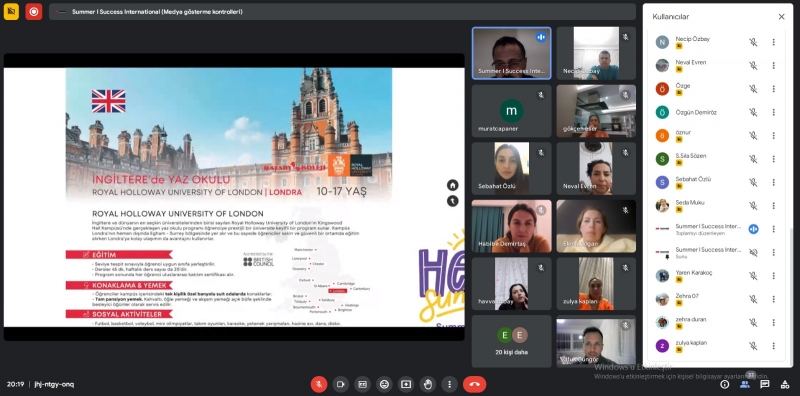Open options menu for Necip Özbey
Image resolution: width=800 pixels, height=396 pixels.
point(773,42)
